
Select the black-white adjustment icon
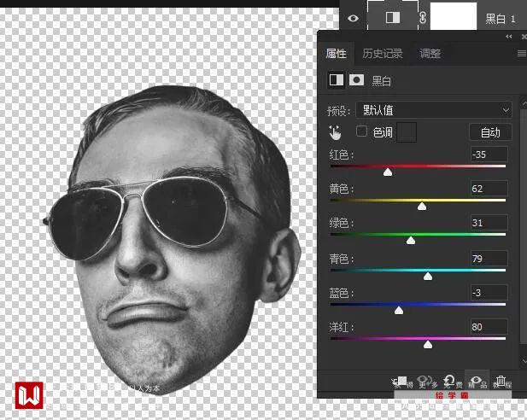(336, 80)
